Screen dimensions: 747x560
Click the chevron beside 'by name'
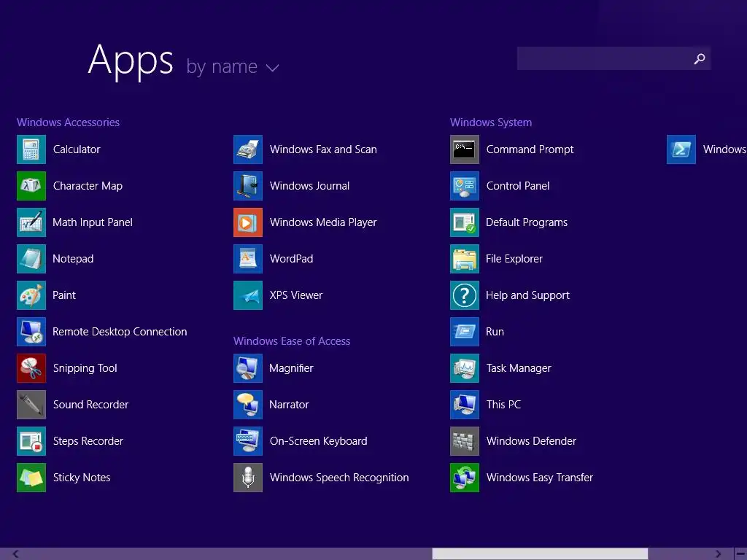(x=273, y=68)
